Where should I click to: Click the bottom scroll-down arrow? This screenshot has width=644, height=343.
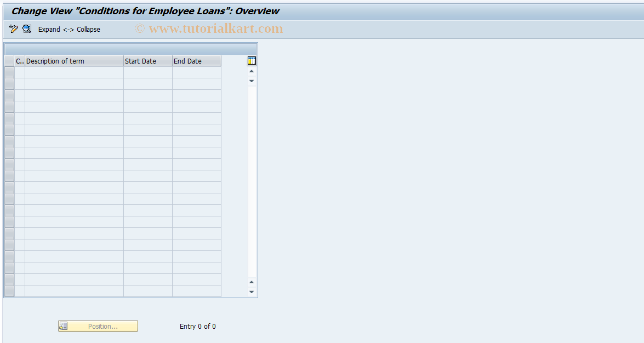[252, 291]
